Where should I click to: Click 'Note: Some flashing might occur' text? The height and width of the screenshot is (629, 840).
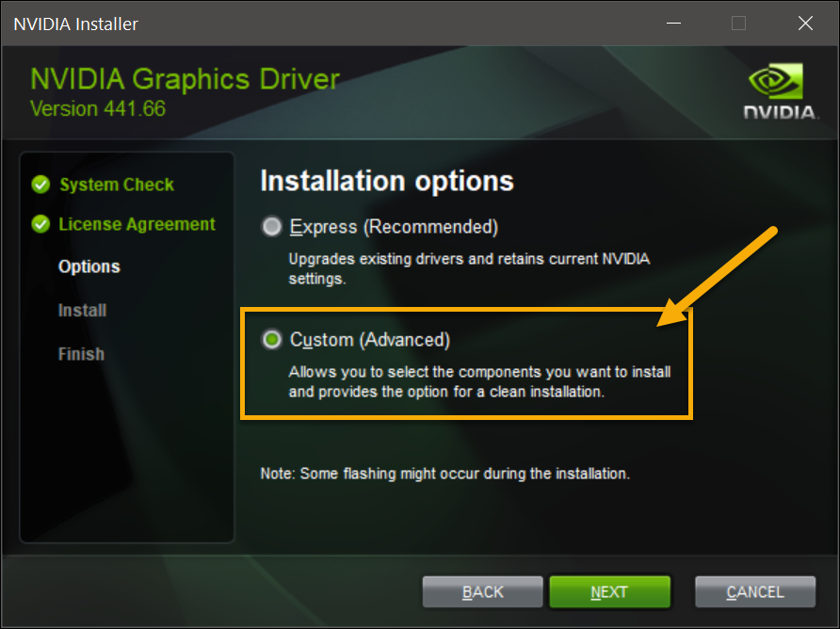(x=445, y=474)
